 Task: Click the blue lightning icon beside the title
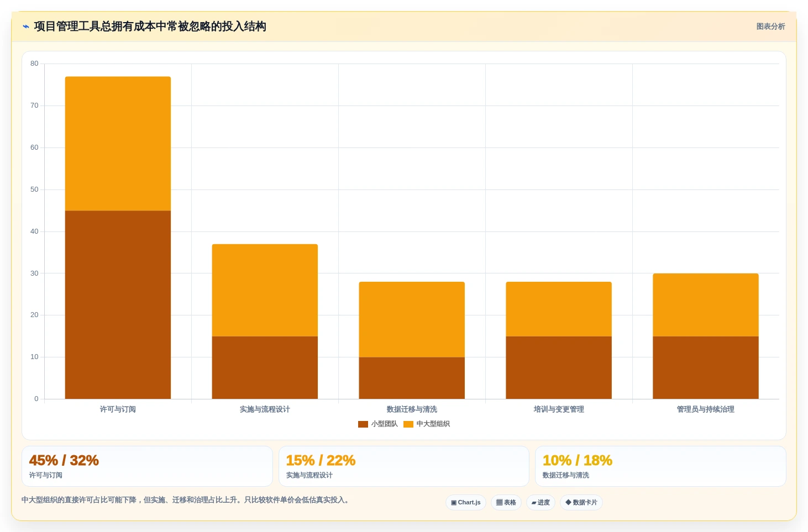[26, 27]
